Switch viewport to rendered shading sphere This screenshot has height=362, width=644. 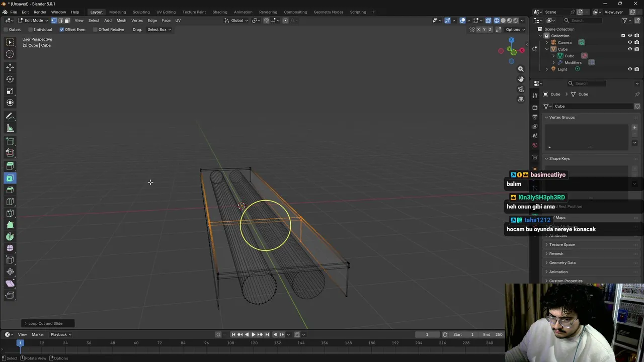(515, 21)
